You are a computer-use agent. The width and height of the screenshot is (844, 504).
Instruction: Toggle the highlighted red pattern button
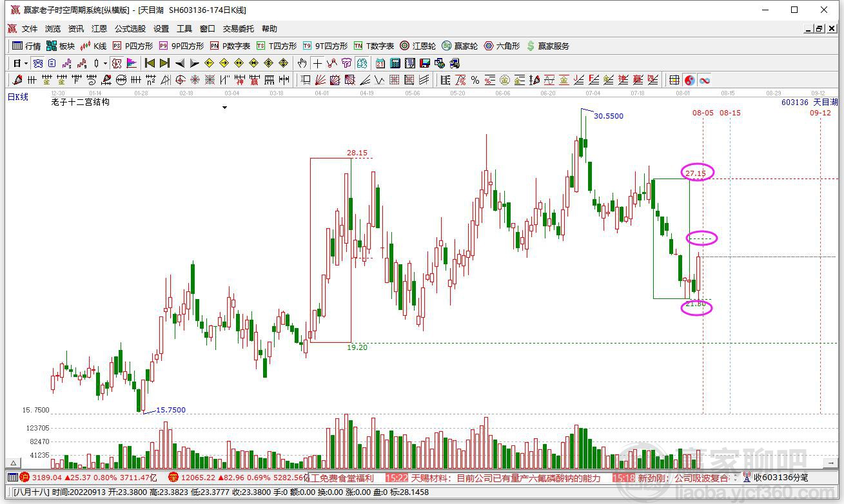[x=116, y=63]
